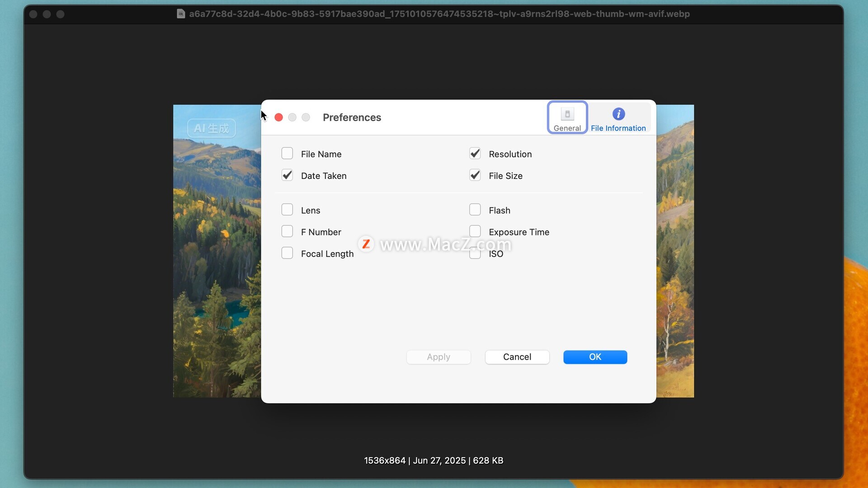This screenshot has width=868, height=488.
Task: Close the Preferences window with red button
Action: pos(279,117)
